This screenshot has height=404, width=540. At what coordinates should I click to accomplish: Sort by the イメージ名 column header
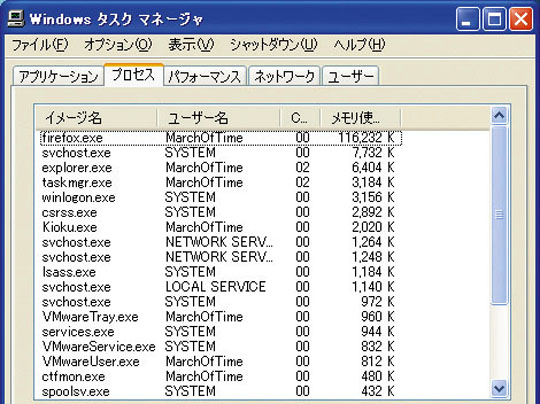coord(96,118)
